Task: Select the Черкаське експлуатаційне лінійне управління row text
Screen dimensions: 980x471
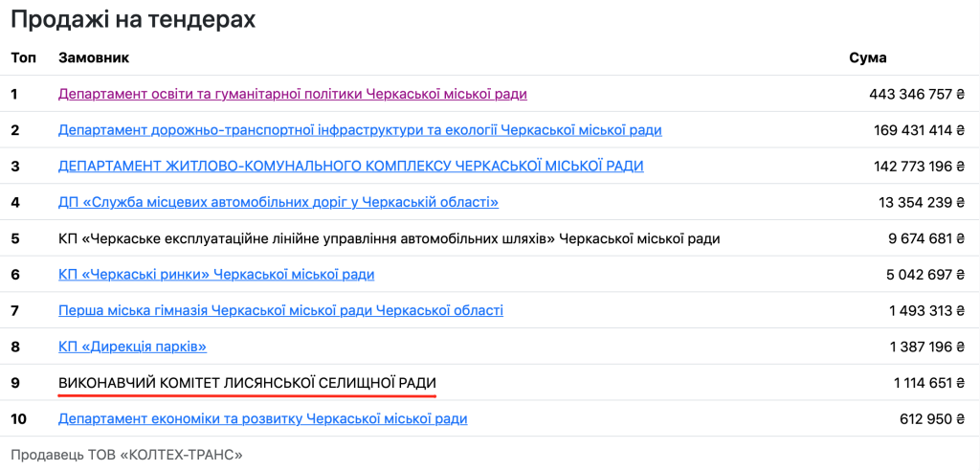Action: point(389,239)
